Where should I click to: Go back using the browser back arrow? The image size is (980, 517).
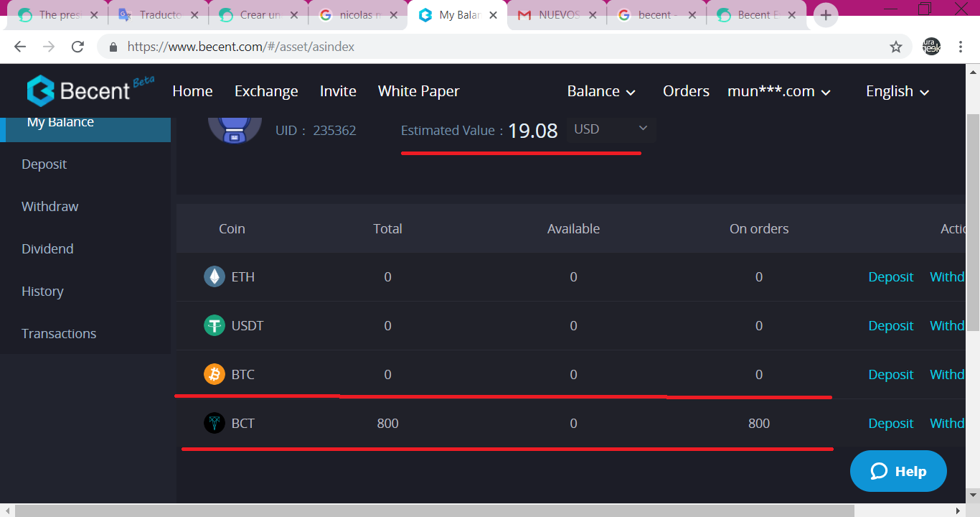tap(20, 47)
